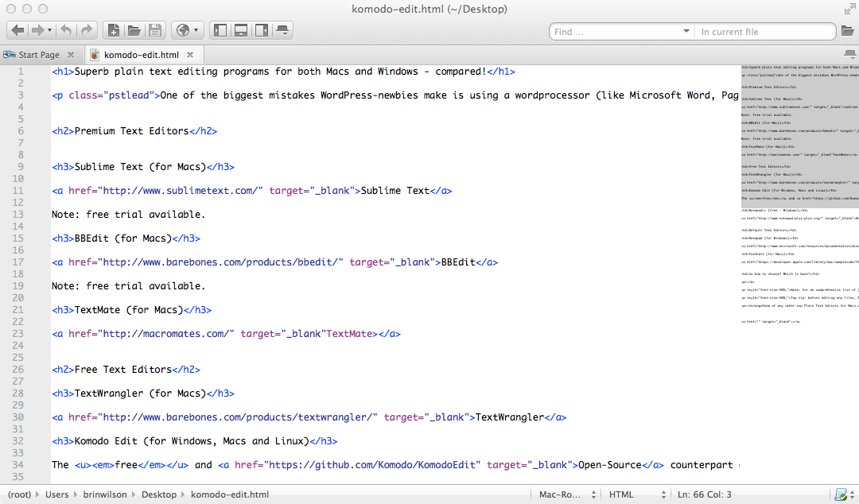Viewport: 859px width, 504px height.
Task: Click the Users breadcrumb in the status bar
Action: [57, 494]
